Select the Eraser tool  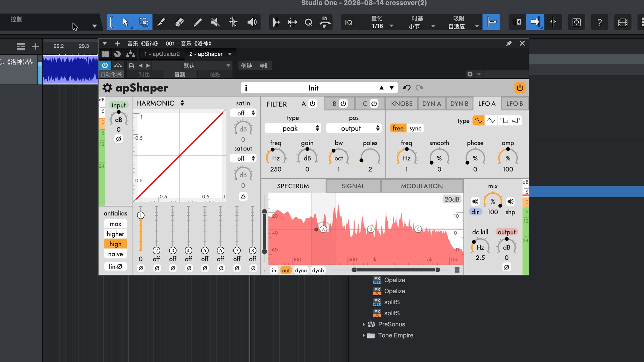179,22
